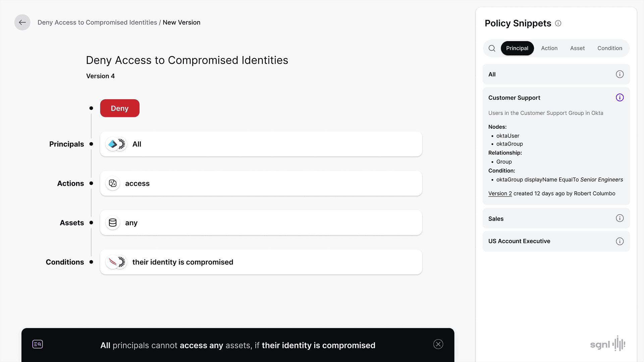Select the Principal tab
The height and width of the screenshot is (362, 644).
click(517, 48)
